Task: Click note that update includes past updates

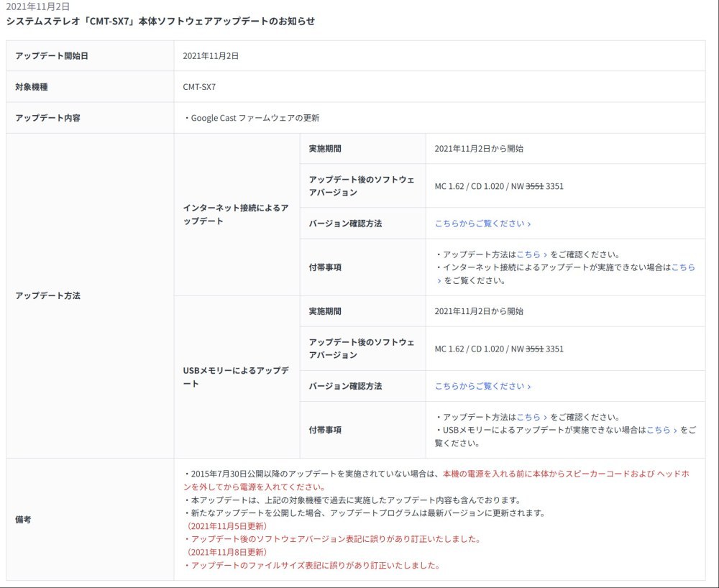Action: (x=352, y=500)
